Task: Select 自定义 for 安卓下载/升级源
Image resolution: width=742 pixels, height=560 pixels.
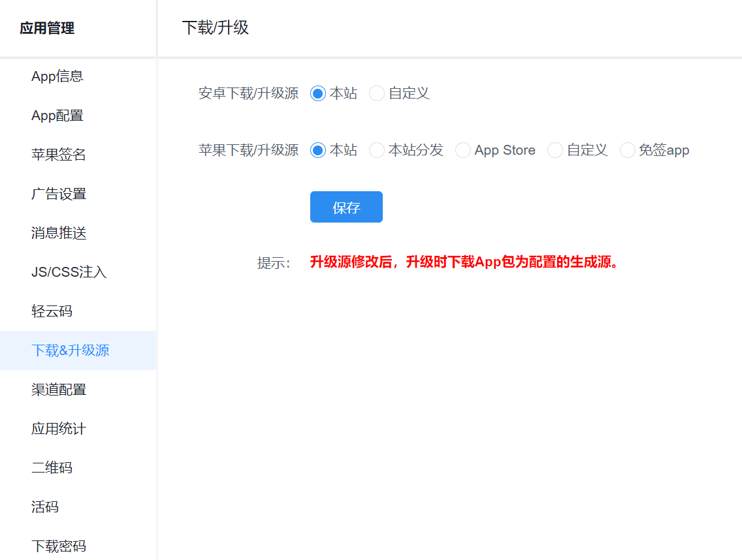Action: pos(377,94)
